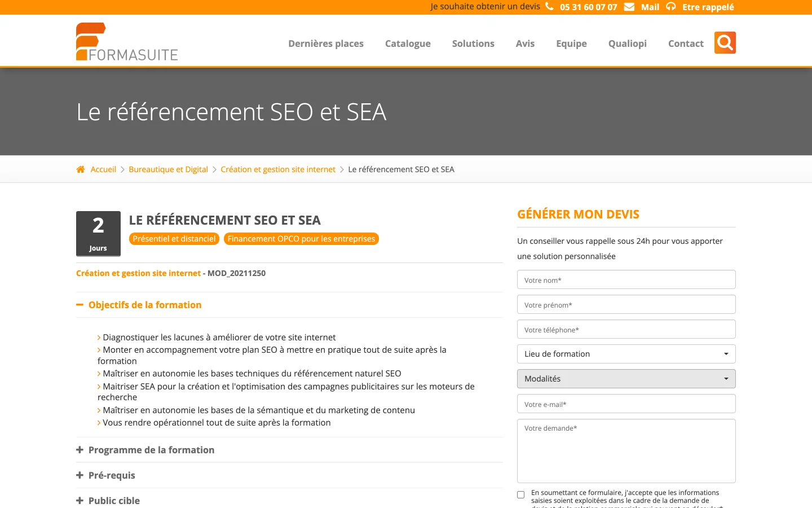Image resolution: width=812 pixels, height=508 pixels.
Task: Open the Avis menu item
Action: (525, 43)
